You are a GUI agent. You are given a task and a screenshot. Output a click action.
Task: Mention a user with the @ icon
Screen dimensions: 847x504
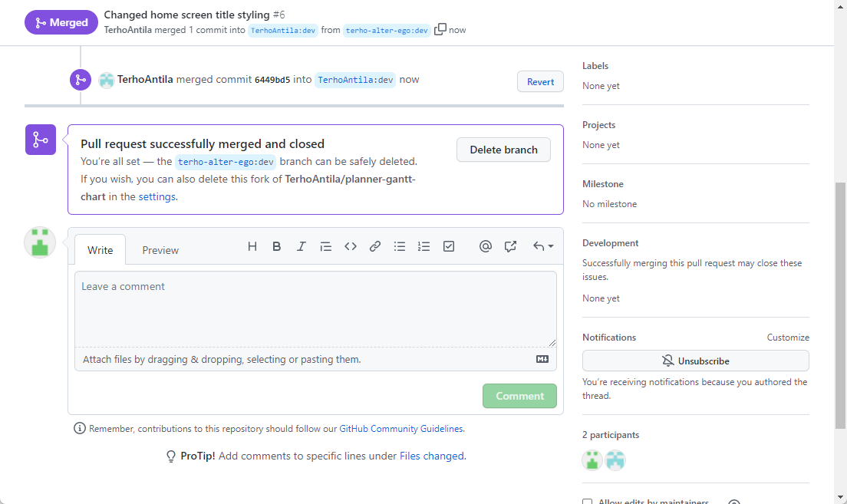coord(485,246)
